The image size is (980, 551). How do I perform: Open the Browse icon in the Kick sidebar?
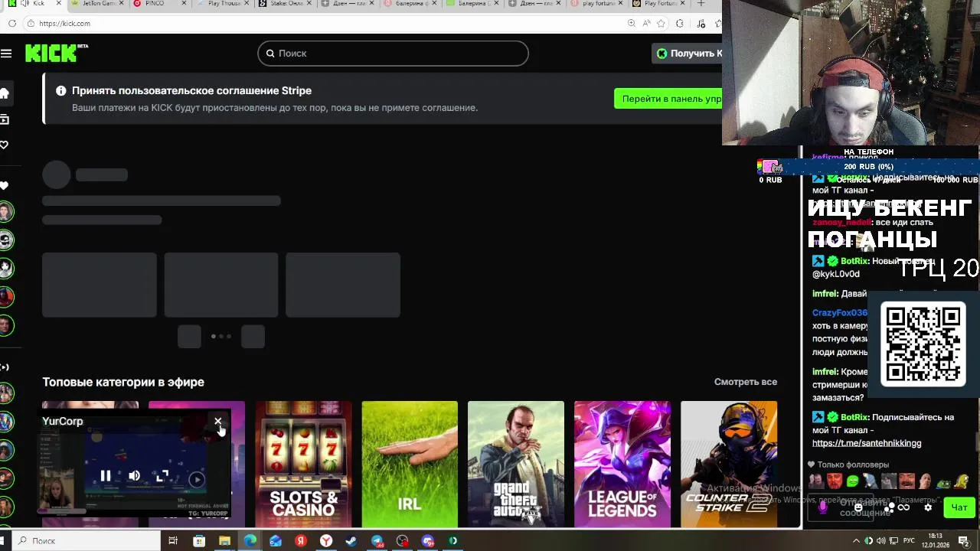click(4, 119)
